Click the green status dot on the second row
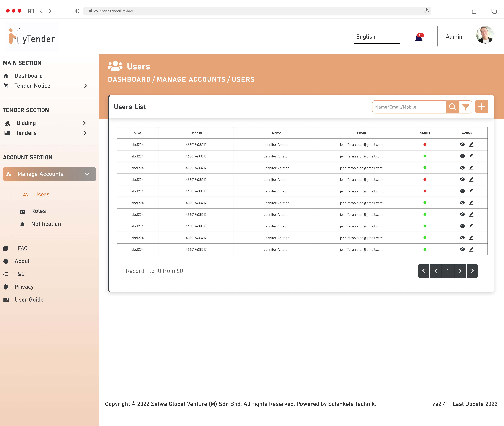Viewport: 504px width, 426px height. pos(425,156)
